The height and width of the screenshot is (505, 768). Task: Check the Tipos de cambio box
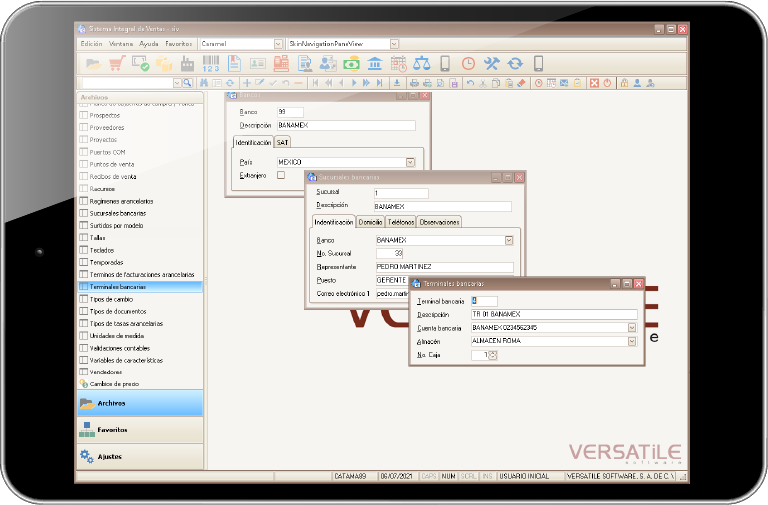point(84,299)
